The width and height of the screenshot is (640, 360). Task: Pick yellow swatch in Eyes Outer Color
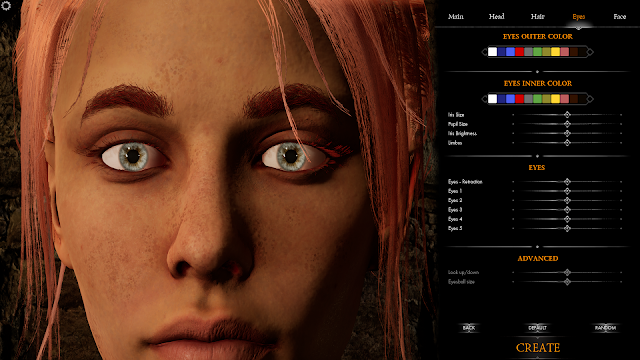[x=556, y=52]
